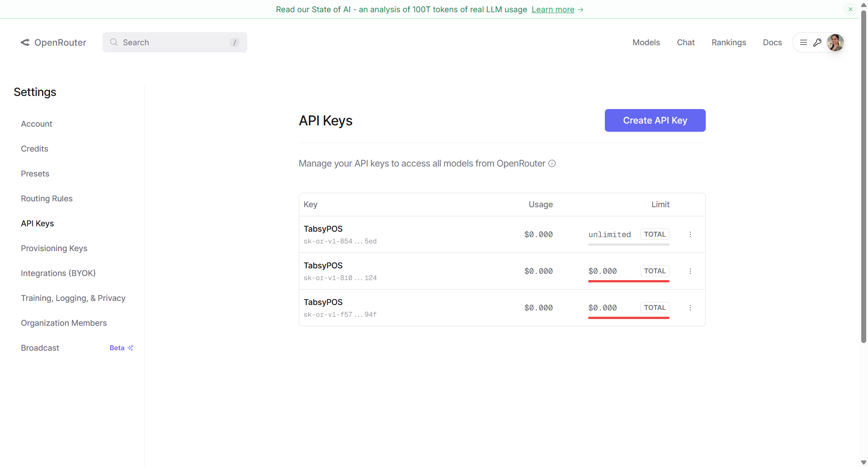
Task: Click the scrollbar down arrow
Action: (x=863, y=462)
